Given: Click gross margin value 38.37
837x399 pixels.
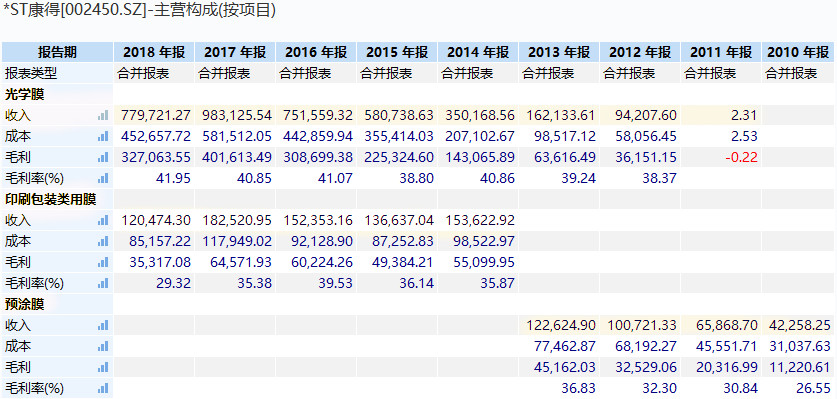Looking at the screenshot, I should [x=660, y=178].
